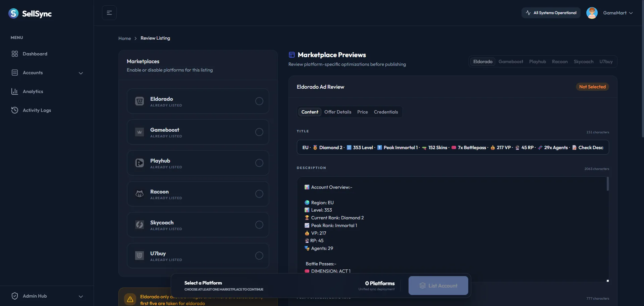Go to the Home breadcrumb link

pos(124,38)
